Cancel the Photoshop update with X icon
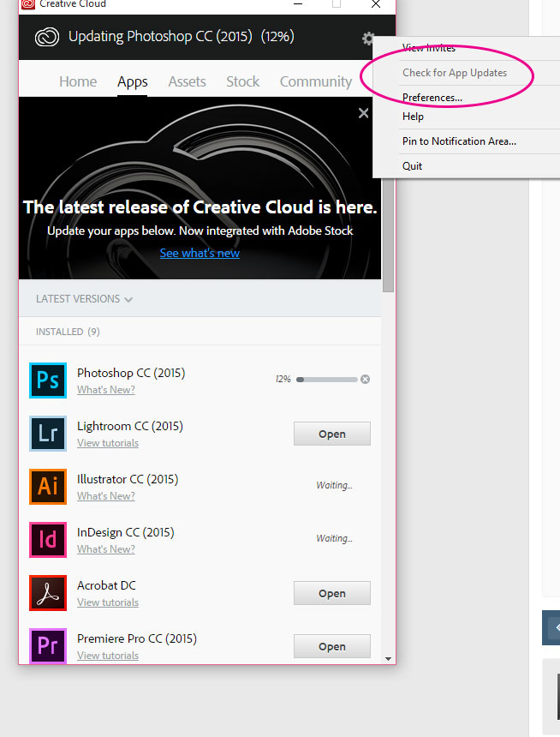 point(365,380)
